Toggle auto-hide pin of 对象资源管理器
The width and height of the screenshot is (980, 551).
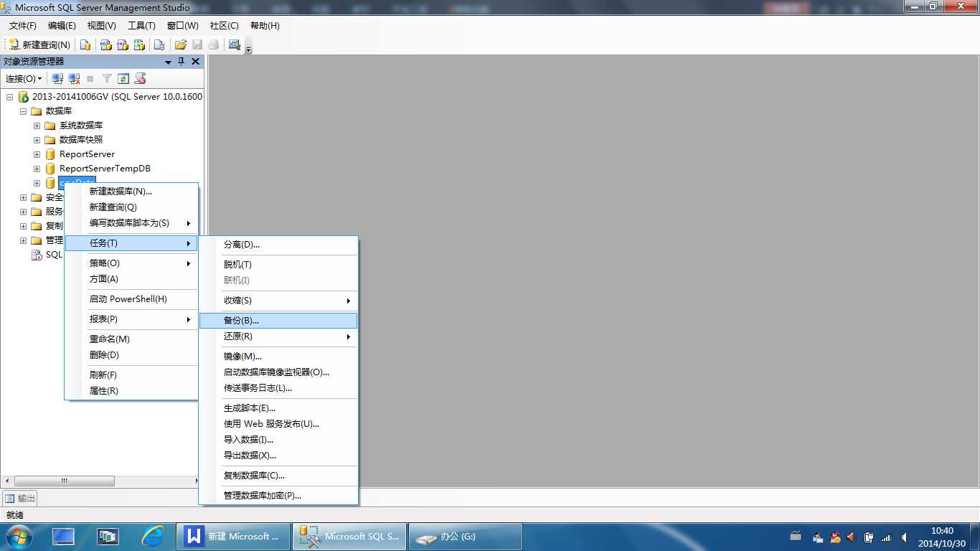[x=182, y=62]
